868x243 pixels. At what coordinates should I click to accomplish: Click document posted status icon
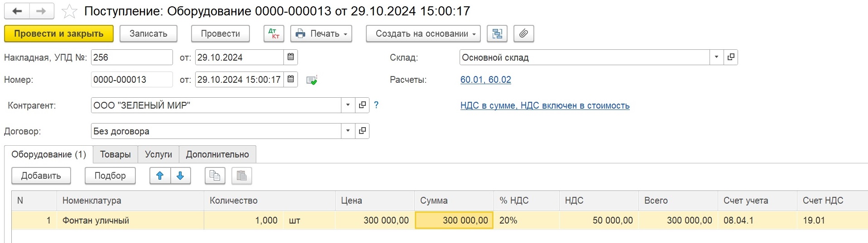[312, 80]
